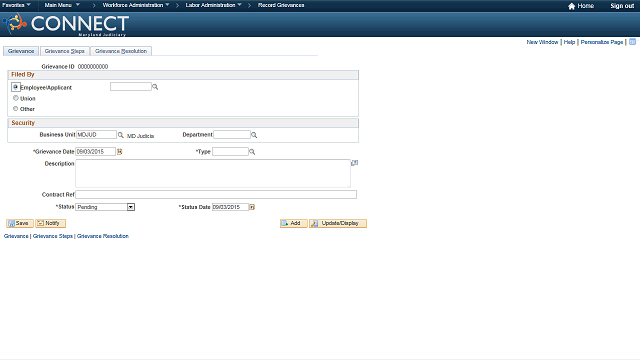This screenshot has width=640, height=360.
Task: Click the Update/Display button
Action: click(x=338, y=223)
